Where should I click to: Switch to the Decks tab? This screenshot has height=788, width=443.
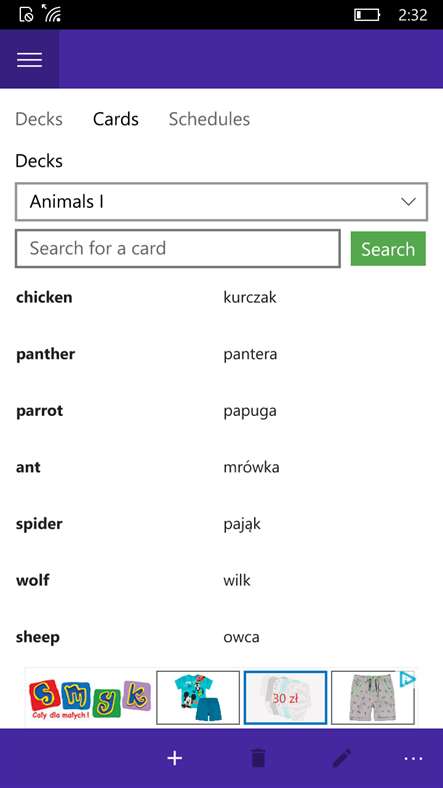point(39,119)
